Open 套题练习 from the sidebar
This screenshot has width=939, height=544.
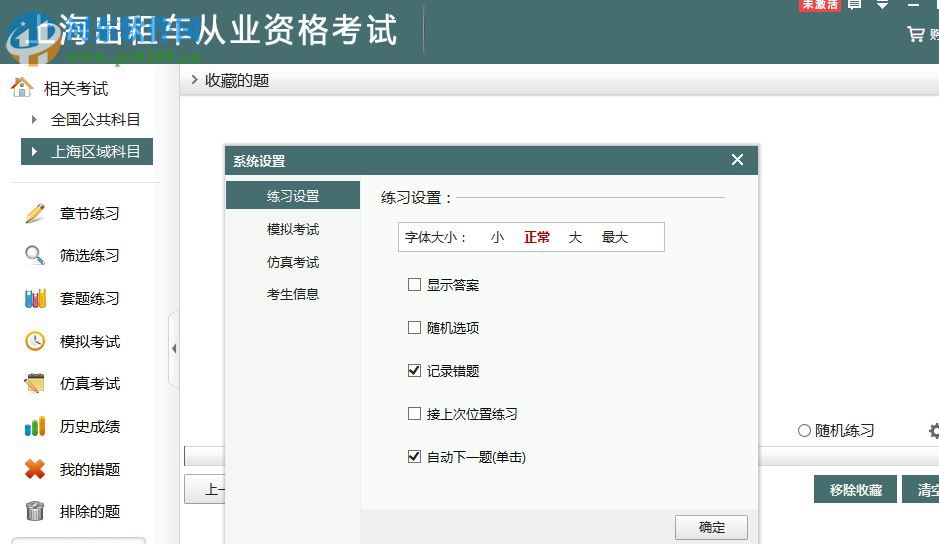click(90, 298)
